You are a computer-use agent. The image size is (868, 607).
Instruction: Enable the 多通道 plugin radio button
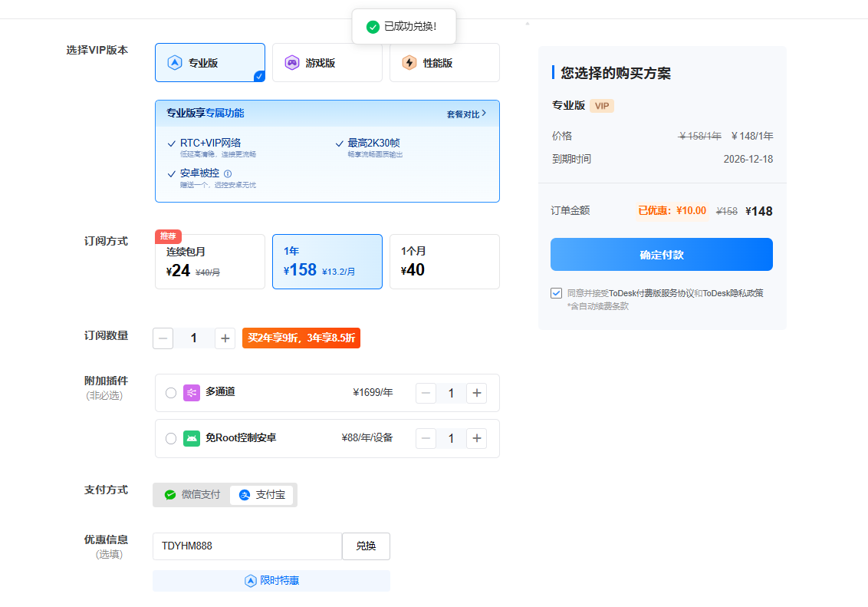point(171,393)
